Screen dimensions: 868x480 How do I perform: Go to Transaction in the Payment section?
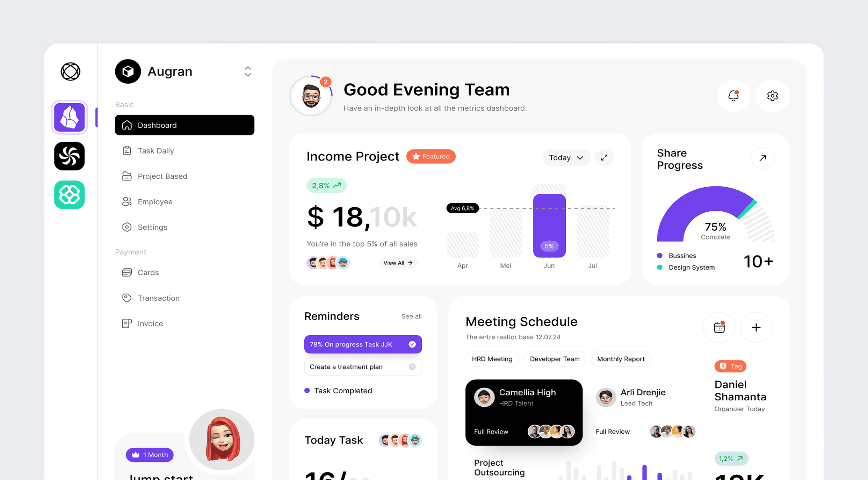coord(159,298)
